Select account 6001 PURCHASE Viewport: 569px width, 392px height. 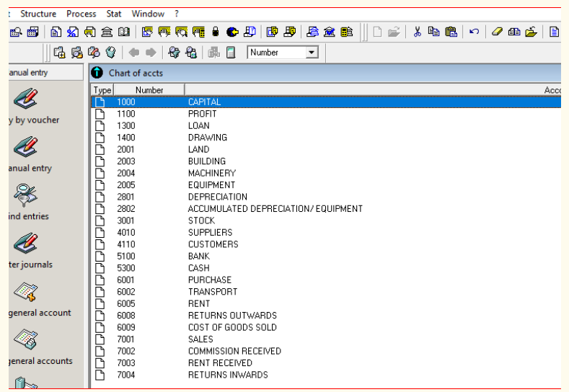(x=325, y=280)
